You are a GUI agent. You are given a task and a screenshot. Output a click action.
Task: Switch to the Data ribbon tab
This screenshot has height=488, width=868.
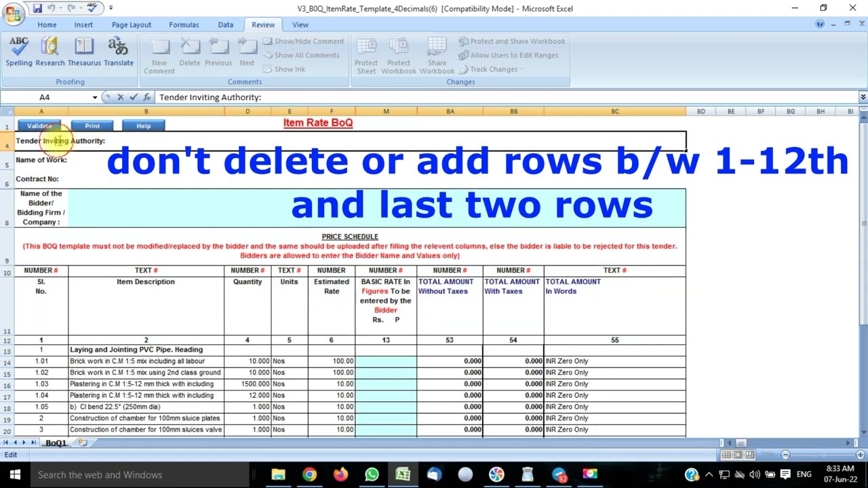(x=226, y=24)
